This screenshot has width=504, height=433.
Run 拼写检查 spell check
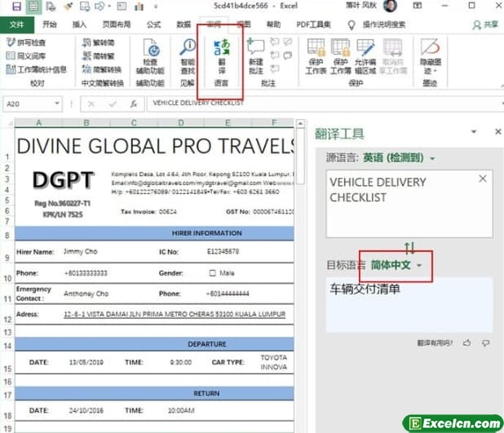(26, 42)
